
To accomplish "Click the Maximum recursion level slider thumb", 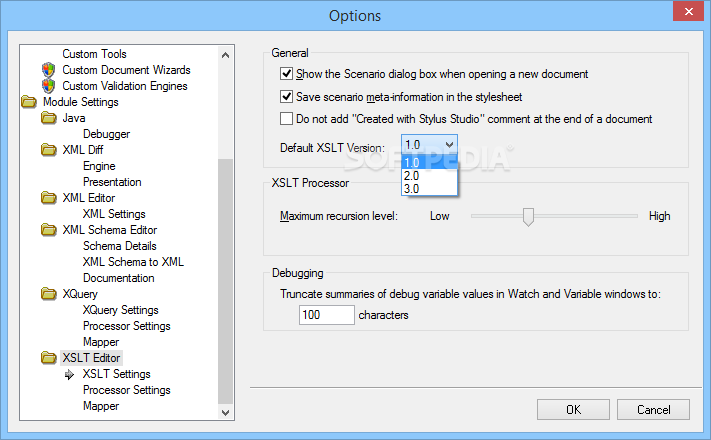I will pyautogui.click(x=528, y=217).
